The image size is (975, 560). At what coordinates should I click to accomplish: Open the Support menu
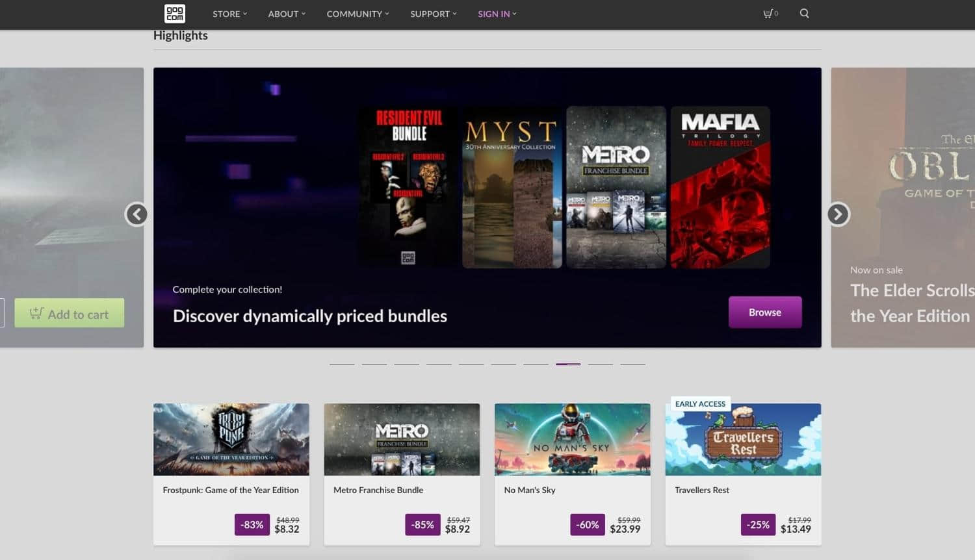coord(433,14)
